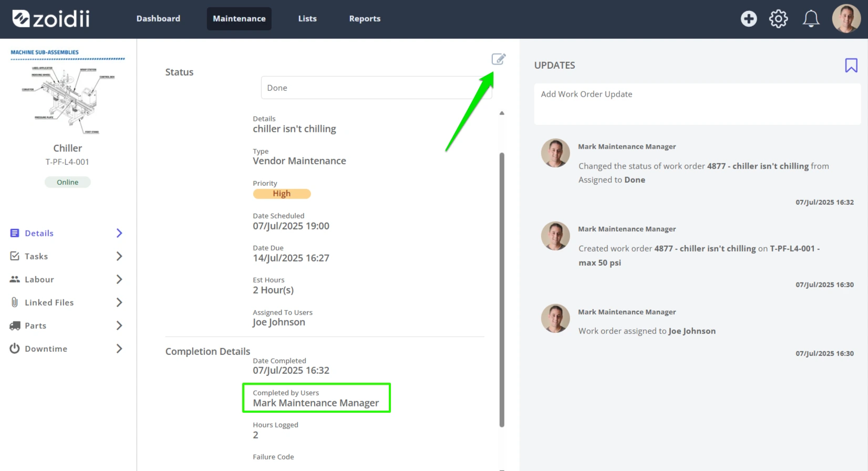Viewport: 868px width, 471px height.
Task: Select Linked Files in the sidebar
Action: pyautogui.click(x=67, y=302)
